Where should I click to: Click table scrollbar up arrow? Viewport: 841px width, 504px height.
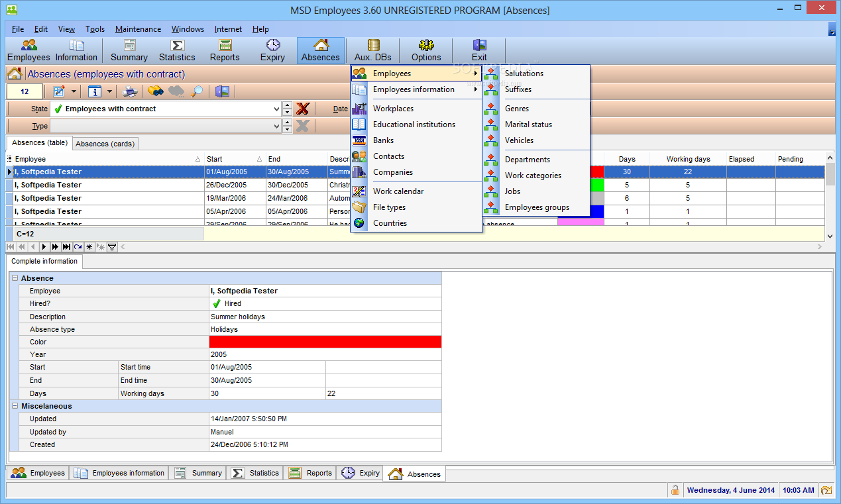830,158
